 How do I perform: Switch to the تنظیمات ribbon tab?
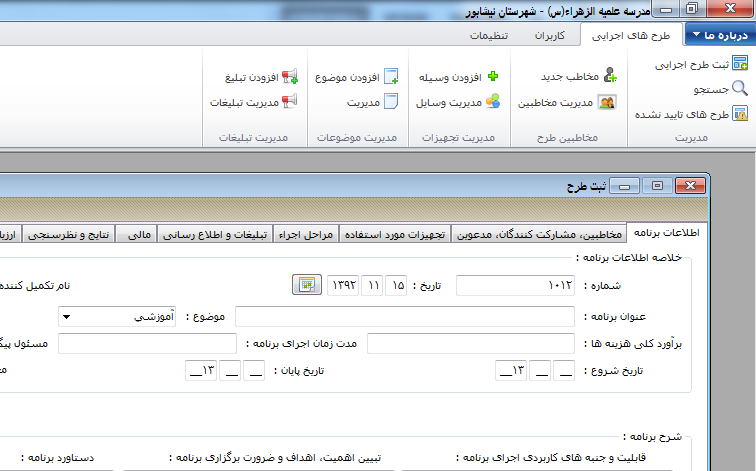pos(490,36)
